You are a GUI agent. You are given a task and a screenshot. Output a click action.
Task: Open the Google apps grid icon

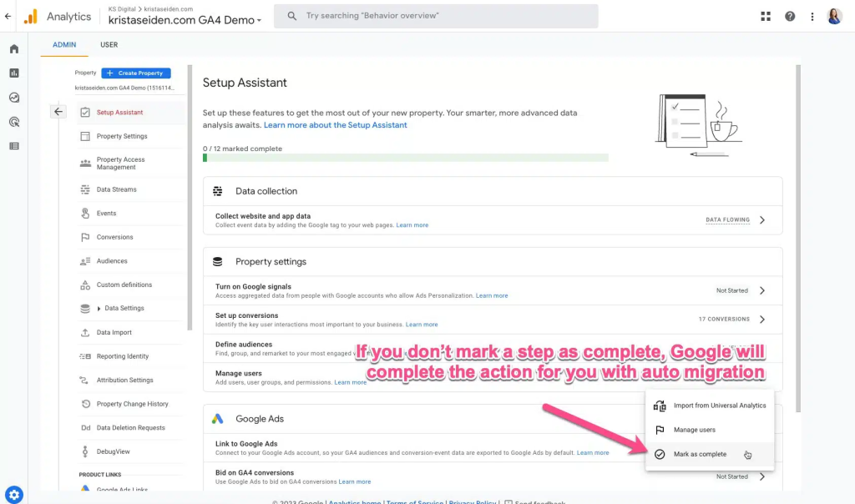pyautogui.click(x=766, y=17)
